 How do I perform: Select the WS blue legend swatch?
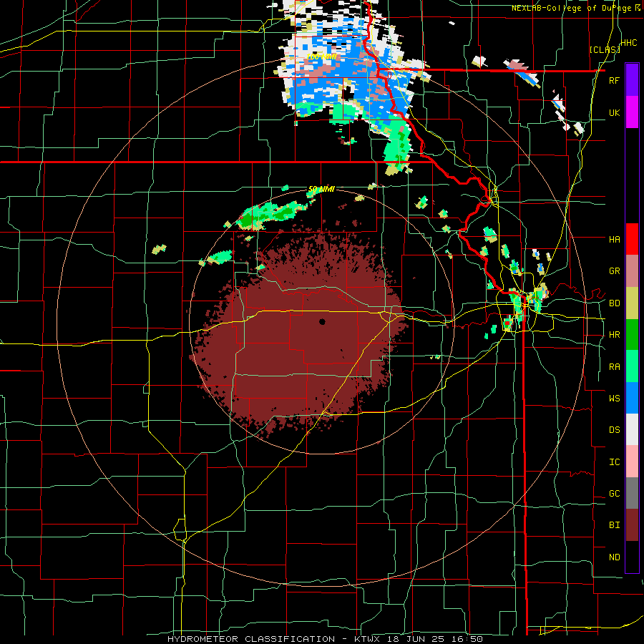tap(632, 398)
